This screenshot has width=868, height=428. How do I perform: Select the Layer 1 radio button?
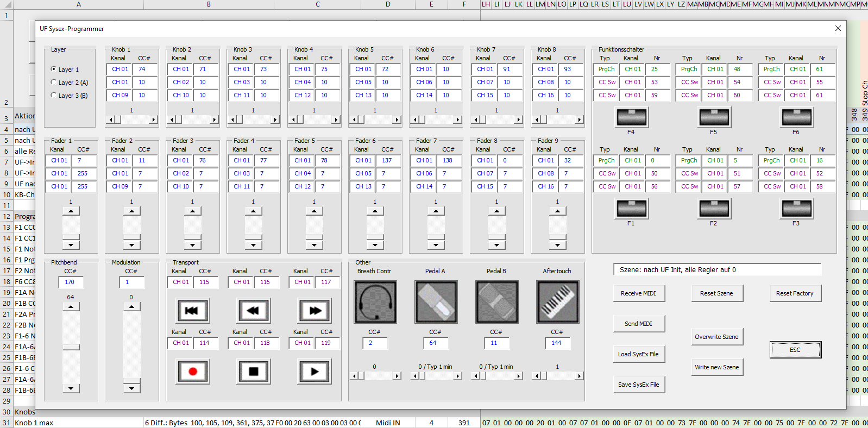[x=53, y=69]
